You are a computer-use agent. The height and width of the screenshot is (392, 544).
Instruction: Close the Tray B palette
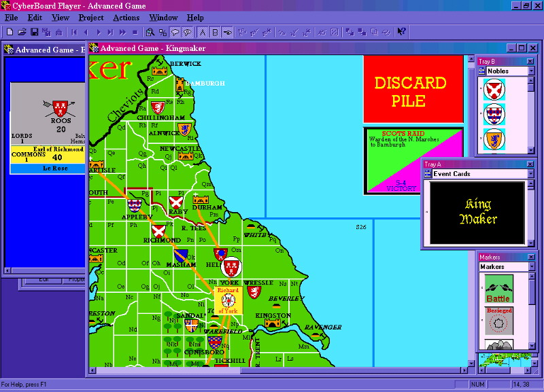[530, 61]
